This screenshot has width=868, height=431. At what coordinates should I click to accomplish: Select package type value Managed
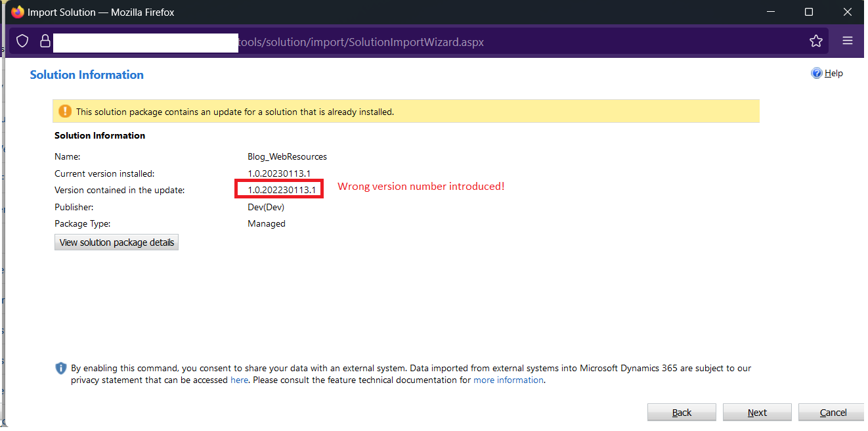(267, 223)
